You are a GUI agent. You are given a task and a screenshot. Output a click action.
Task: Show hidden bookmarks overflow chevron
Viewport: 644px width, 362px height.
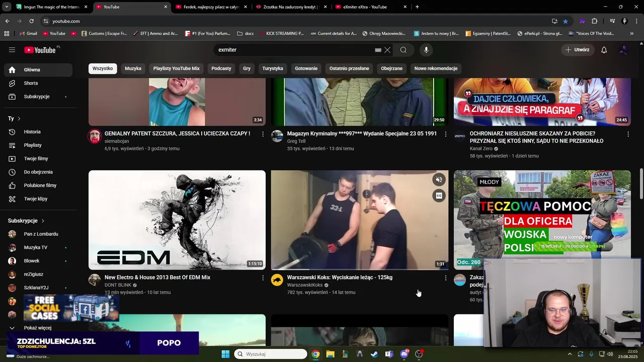click(x=632, y=34)
